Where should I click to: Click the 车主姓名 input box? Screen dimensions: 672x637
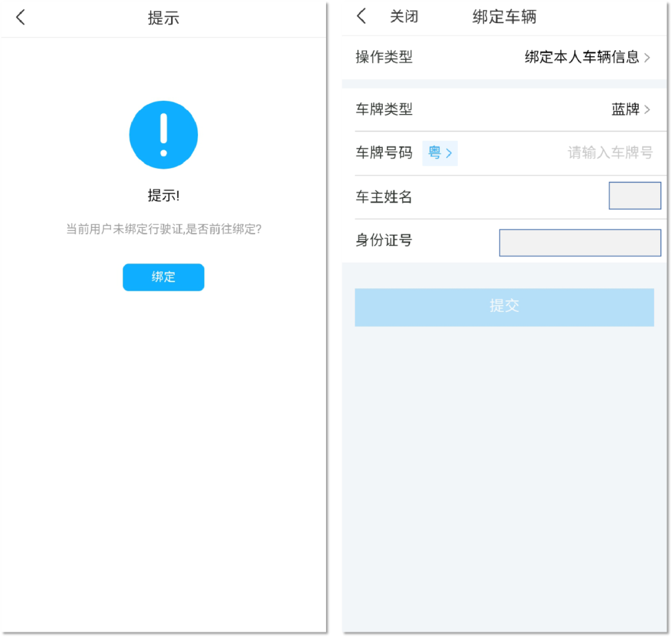(x=635, y=196)
